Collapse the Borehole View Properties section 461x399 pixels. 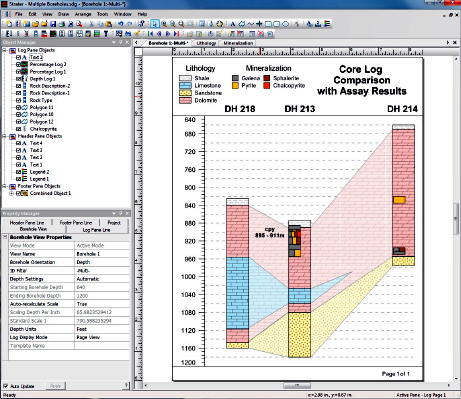[5, 237]
